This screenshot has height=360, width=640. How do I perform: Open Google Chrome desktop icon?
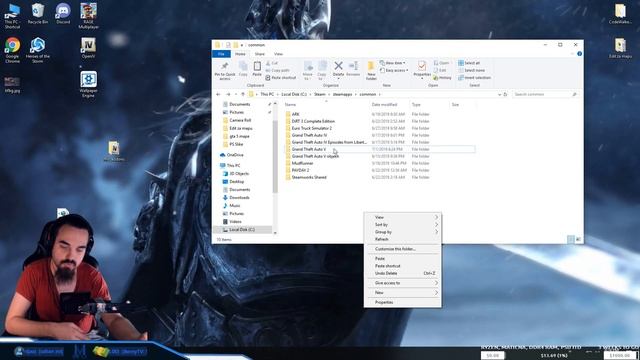click(12, 50)
